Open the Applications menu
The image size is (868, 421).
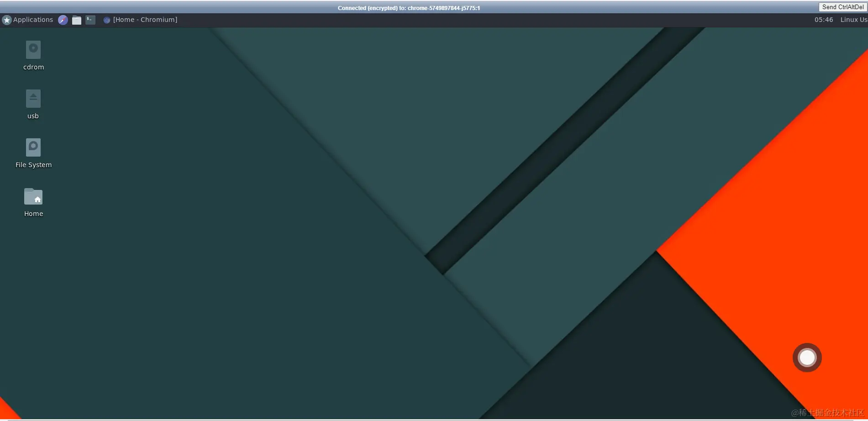coord(28,20)
